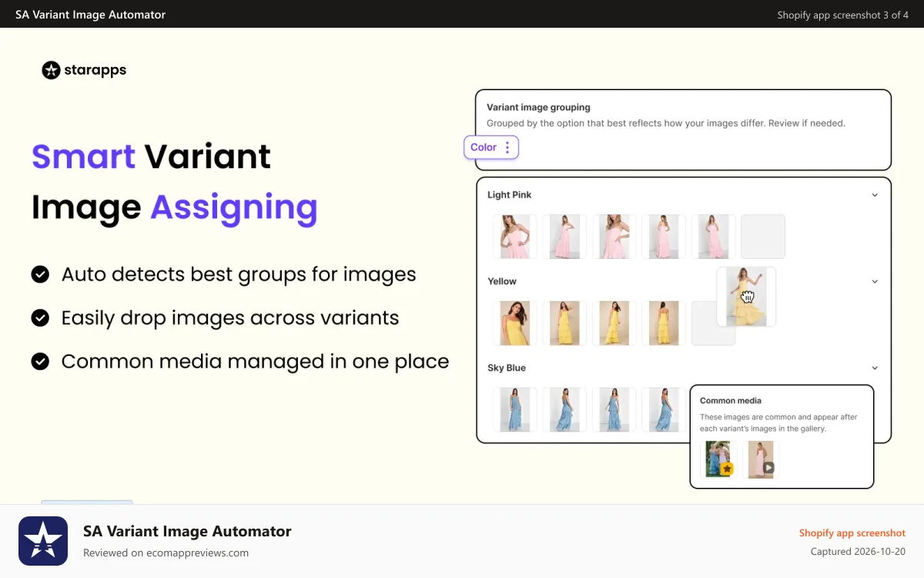Image resolution: width=924 pixels, height=578 pixels.
Task: Collapse the Light Pink variant group
Action: point(875,195)
